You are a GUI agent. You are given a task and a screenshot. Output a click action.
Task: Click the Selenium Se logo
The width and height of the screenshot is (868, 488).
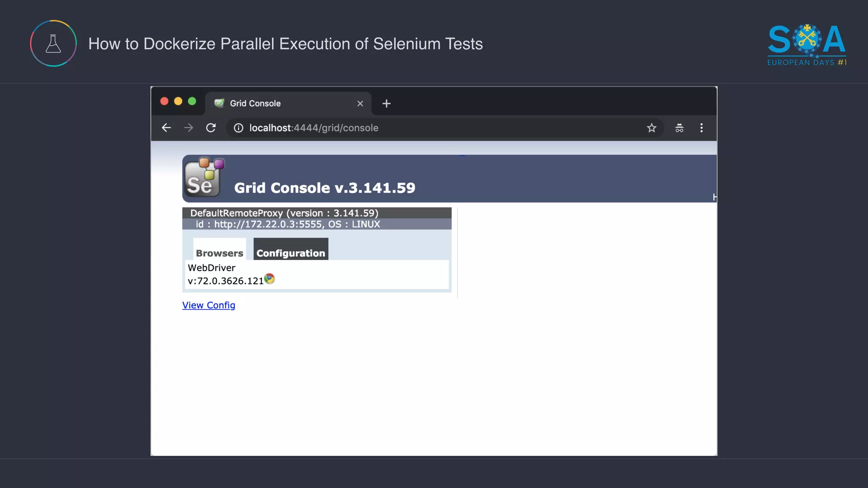(x=204, y=177)
